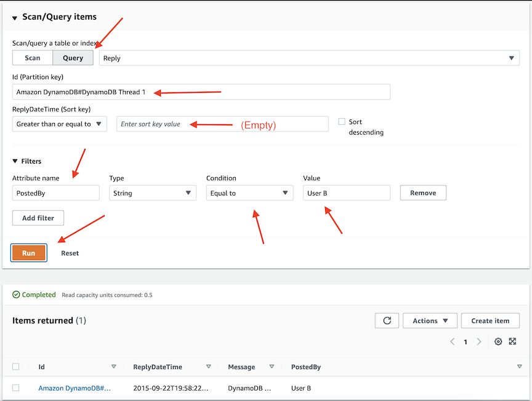Add another filter
The width and height of the screenshot is (532, 401).
pyautogui.click(x=38, y=218)
